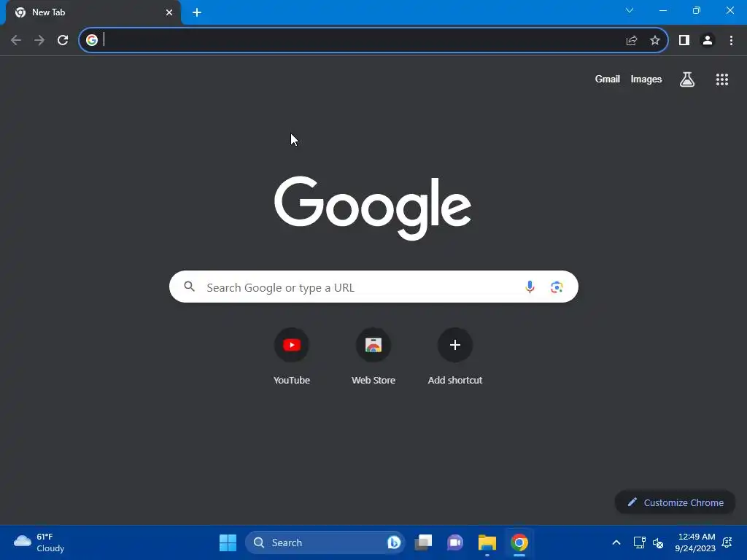Screen dimensions: 747x560
Task: Reload the current page
Action: click(63, 40)
